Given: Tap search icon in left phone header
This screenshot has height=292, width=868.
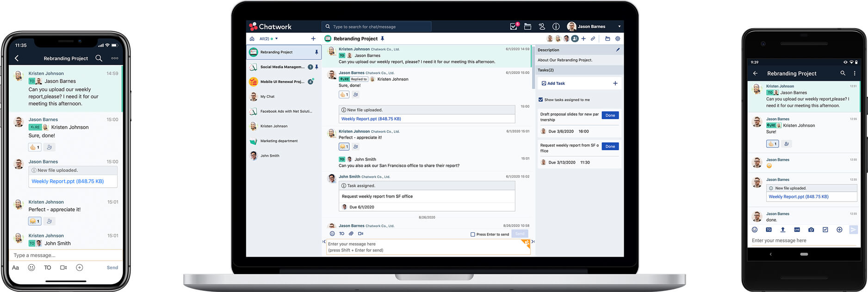Looking at the screenshot, I should tap(99, 58).
